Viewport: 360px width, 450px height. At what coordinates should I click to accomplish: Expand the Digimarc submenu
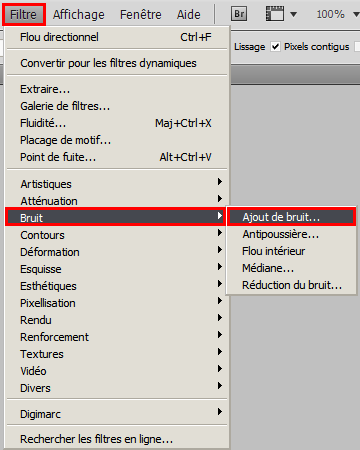tap(117, 414)
